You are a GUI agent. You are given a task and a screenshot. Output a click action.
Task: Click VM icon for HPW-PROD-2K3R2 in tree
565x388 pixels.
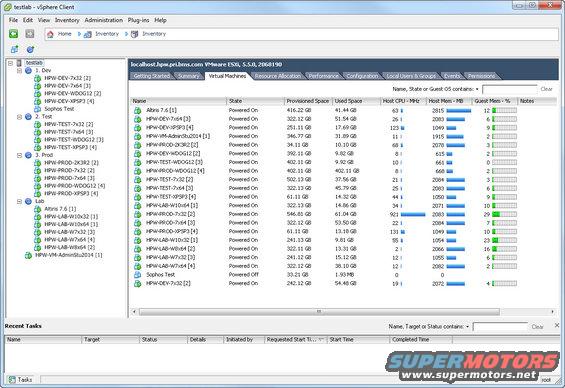(x=37, y=163)
